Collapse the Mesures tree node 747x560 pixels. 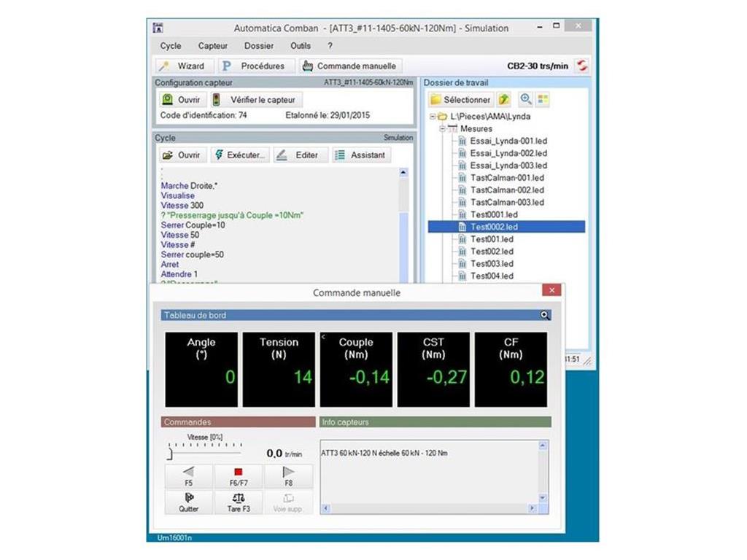(442, 129)
